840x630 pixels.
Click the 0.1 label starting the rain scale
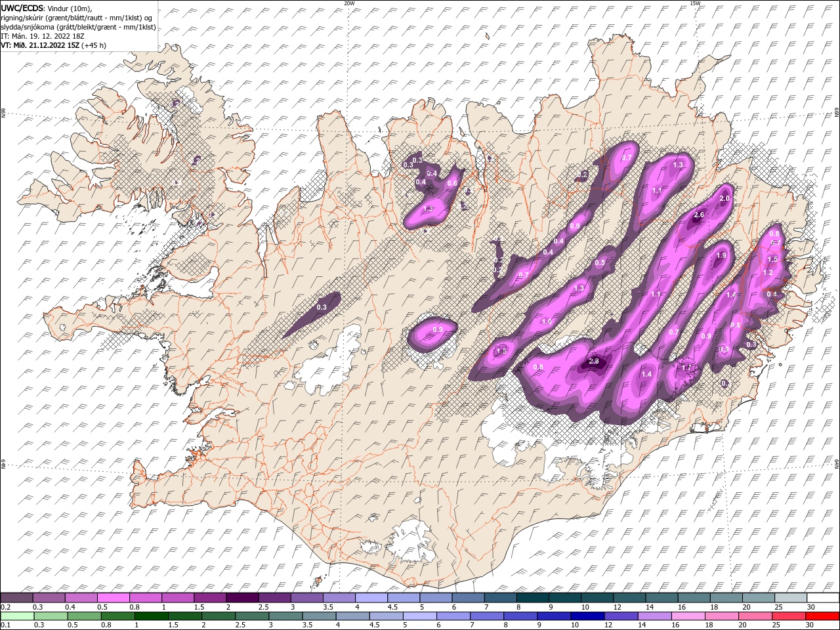pos(5,625)
